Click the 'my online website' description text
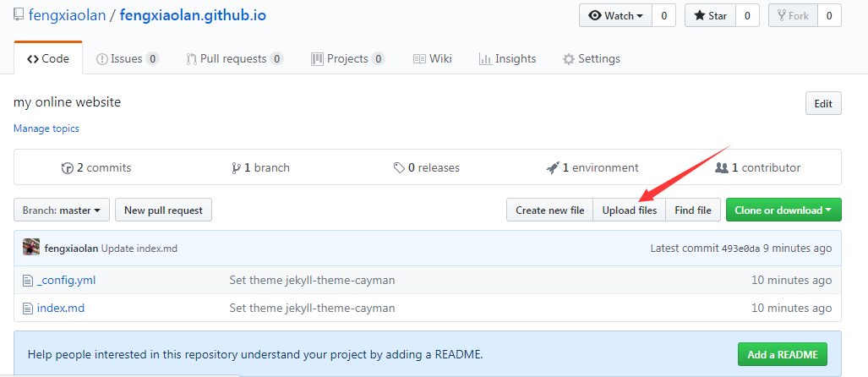Screen dimensions: 868x377 [67, 102]
